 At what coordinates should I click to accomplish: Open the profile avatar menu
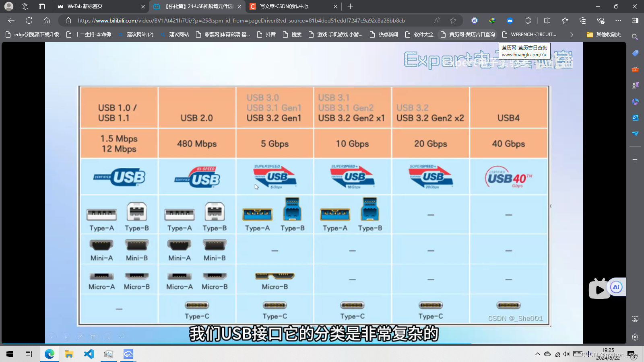(9, 6)
